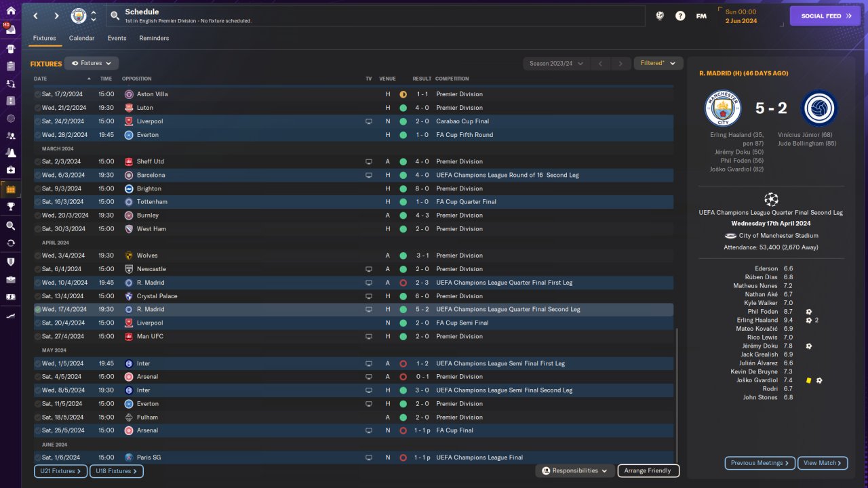
Task: Navigate back with the left arrow
Action: [36, 16]
